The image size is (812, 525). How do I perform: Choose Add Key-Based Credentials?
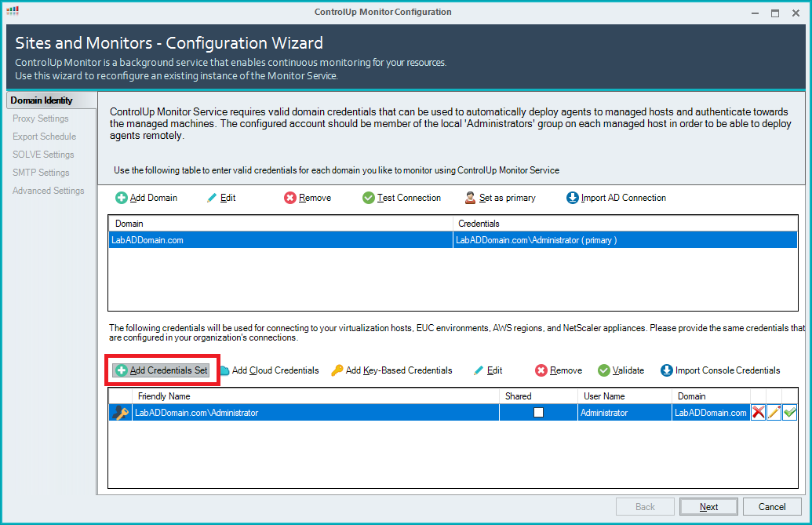[x=391, y=370]
